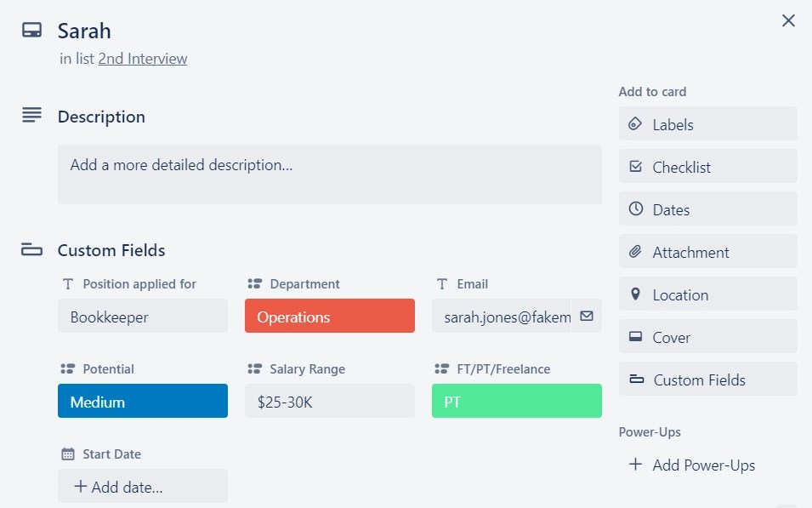
Task: Open the Potential dropdown showing Medium
Action: click(x=143, y=401)
